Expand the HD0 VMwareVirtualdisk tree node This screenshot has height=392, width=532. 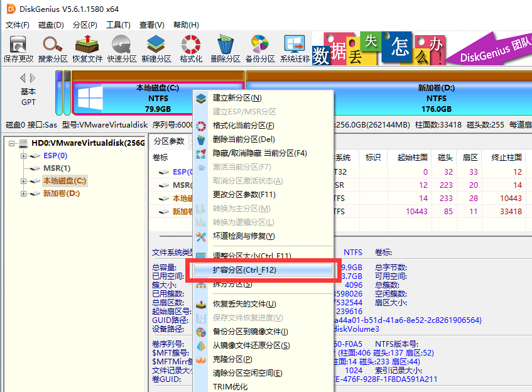pos(11,143)
